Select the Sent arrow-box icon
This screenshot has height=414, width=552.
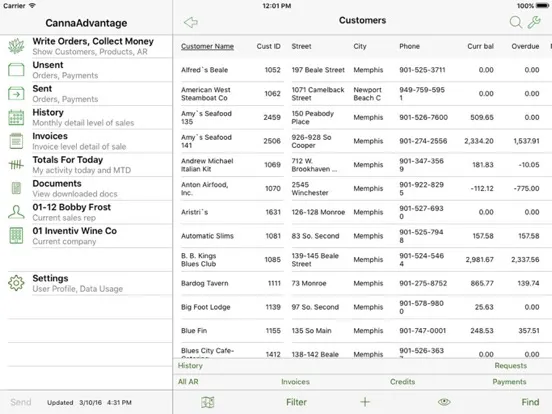click(16, 94)
